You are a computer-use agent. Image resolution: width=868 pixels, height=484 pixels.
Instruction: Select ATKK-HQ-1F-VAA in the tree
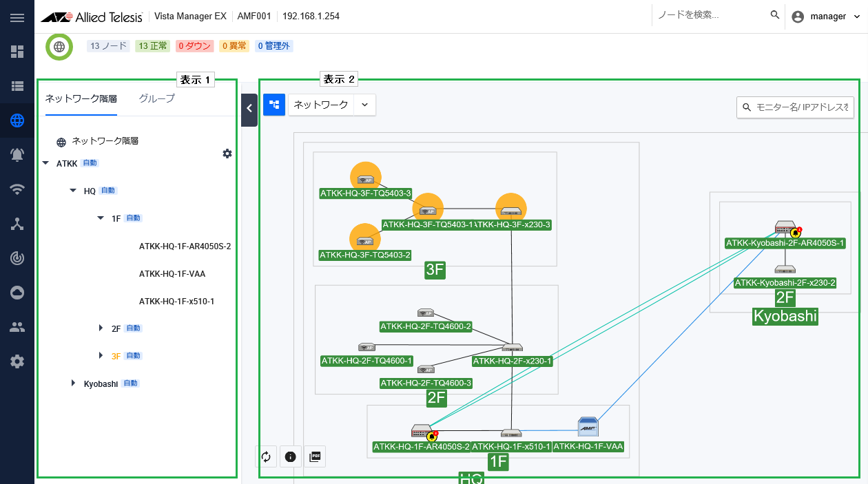(x=172, y=274)
